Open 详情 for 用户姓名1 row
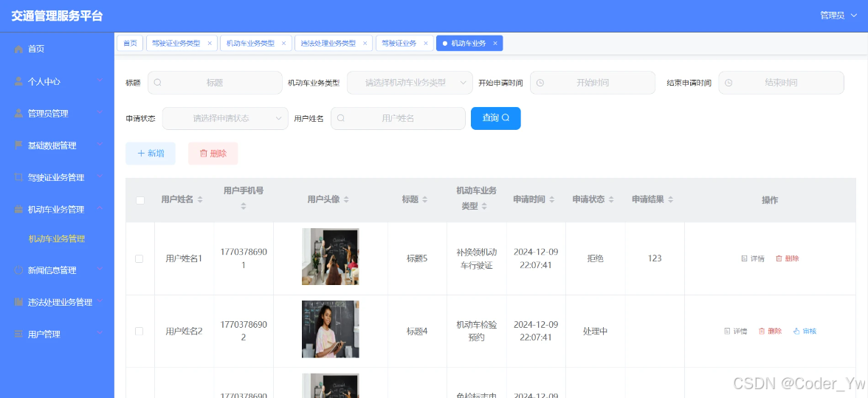 (753, 258)
